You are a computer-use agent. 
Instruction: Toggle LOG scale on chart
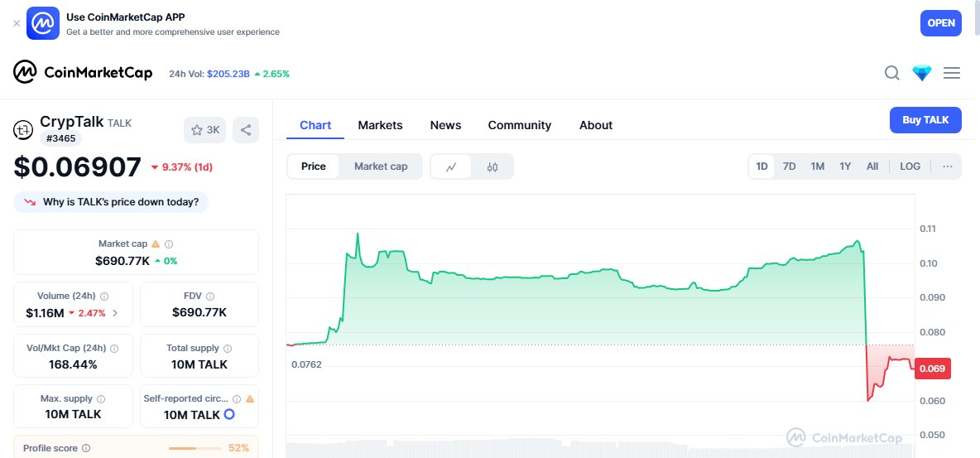(x=910, y=166)
